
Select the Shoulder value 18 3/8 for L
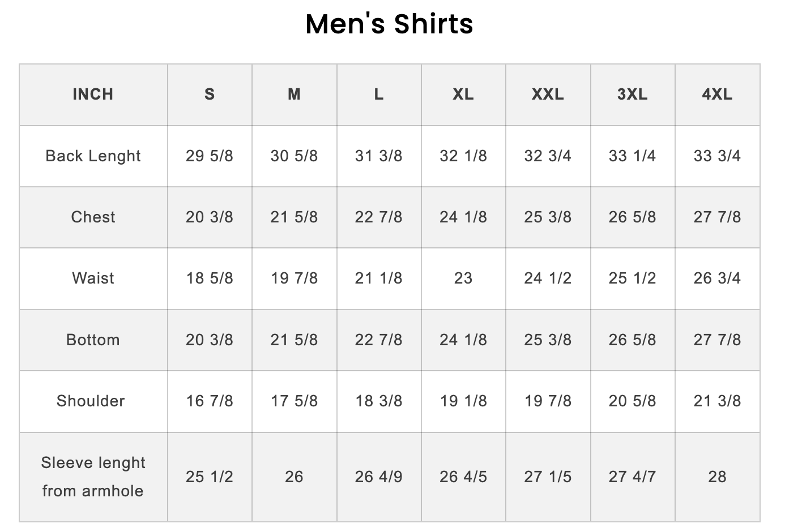tap(378, 401)
